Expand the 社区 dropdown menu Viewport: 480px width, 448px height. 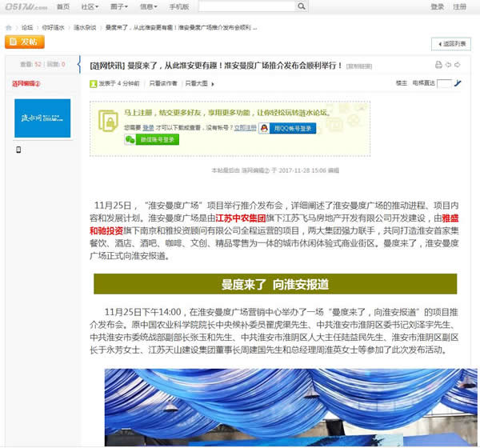(90, 6)
